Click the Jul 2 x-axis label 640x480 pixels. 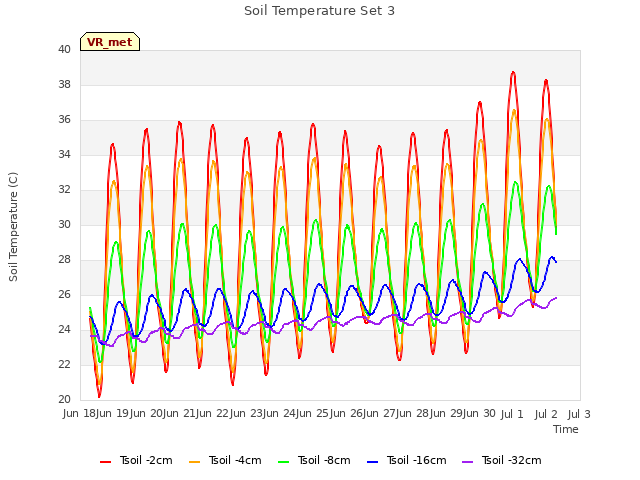[546, 414]
